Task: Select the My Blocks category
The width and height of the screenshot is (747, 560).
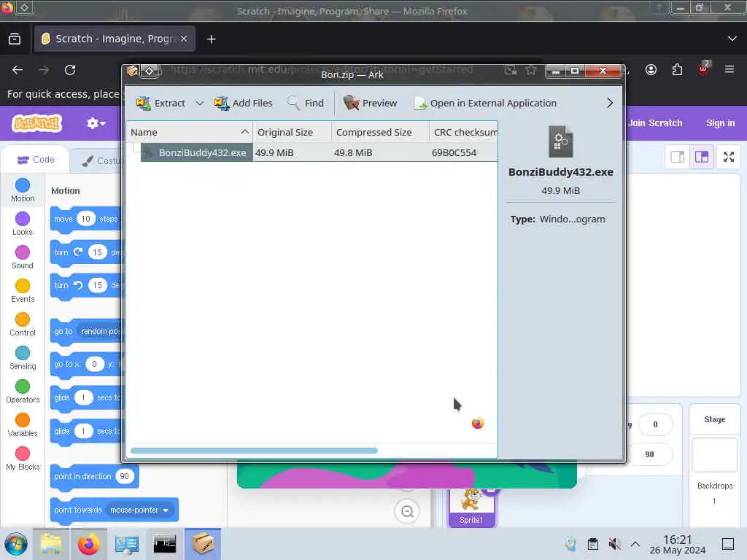Action: point(23,459)
